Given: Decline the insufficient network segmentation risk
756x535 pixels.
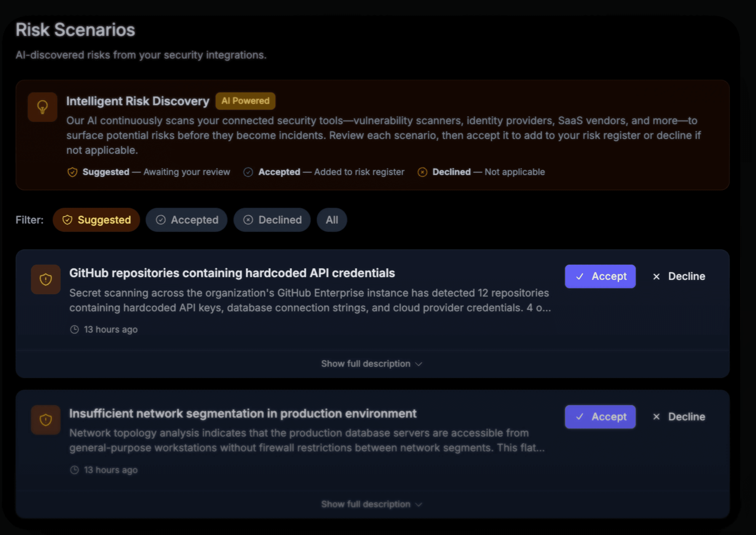Looking at the screenshot, I should pos(679,417).
